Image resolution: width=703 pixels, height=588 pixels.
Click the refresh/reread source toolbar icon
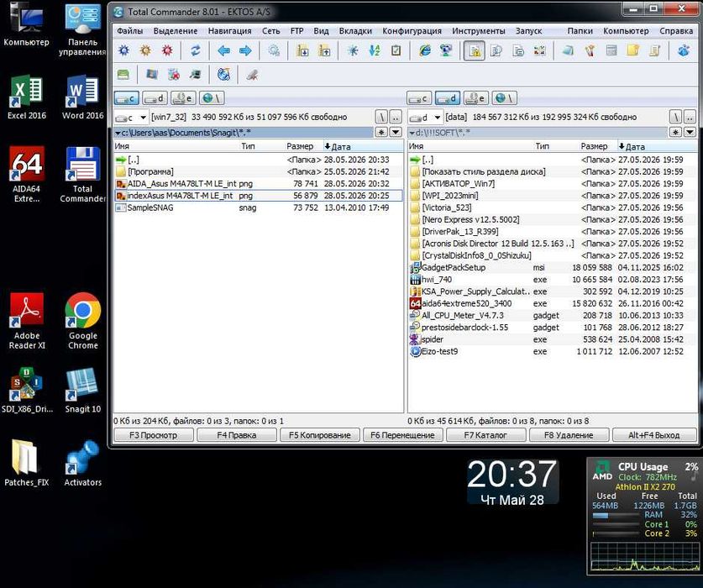(x=196, y=50)
